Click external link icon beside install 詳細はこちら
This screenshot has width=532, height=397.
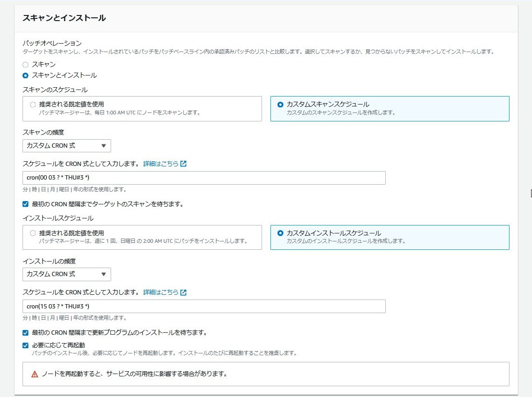click(x=183, y=292)
